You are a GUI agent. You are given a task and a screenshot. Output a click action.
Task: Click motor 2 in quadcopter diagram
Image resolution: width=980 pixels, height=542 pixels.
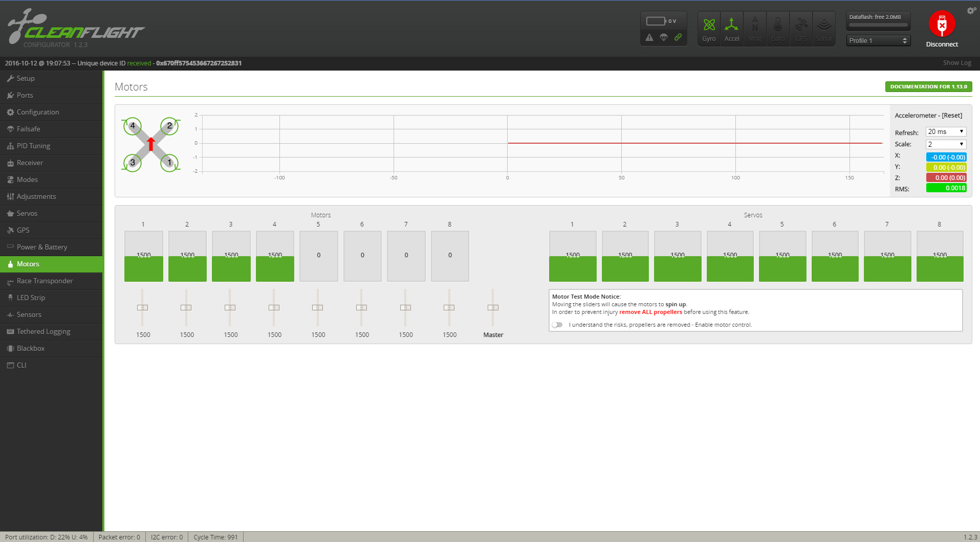coord(169,126)
